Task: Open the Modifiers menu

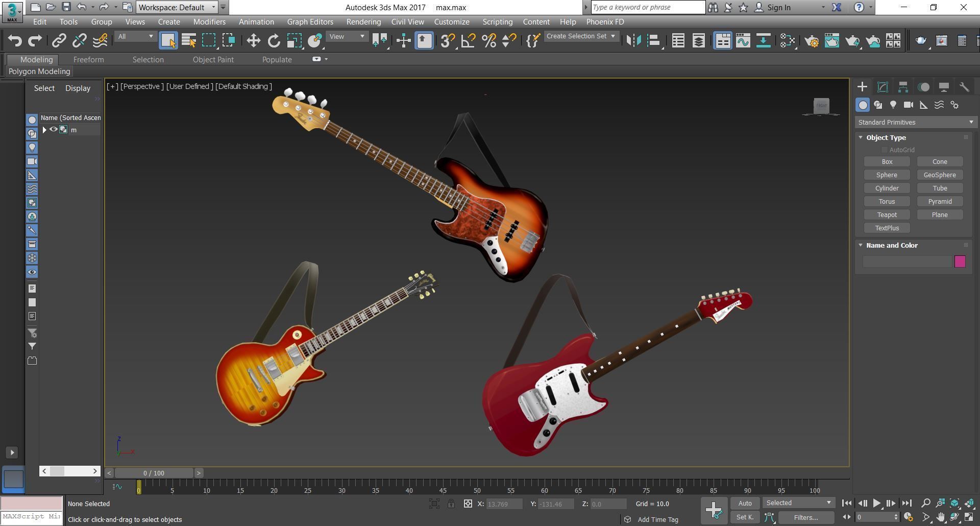Action: pos(209,22)
